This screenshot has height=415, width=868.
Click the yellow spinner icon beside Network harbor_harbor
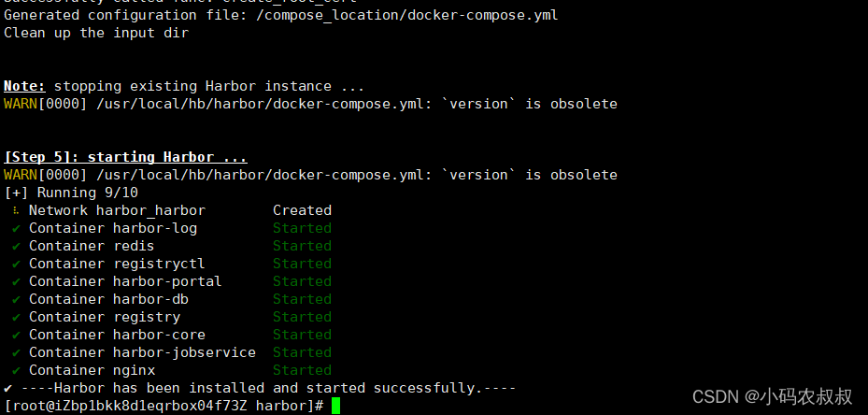(x=16, y=210)
